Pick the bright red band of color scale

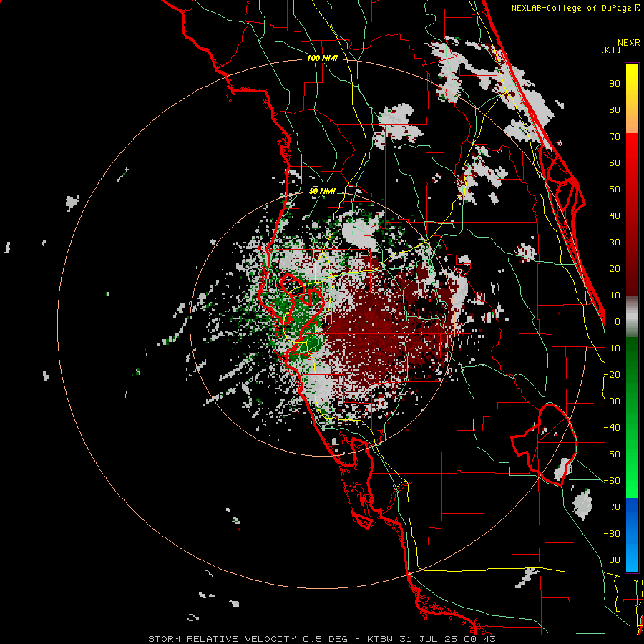coord(632,156)
